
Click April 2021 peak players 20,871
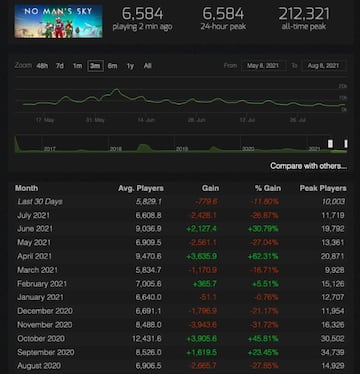tap(333, 256)
